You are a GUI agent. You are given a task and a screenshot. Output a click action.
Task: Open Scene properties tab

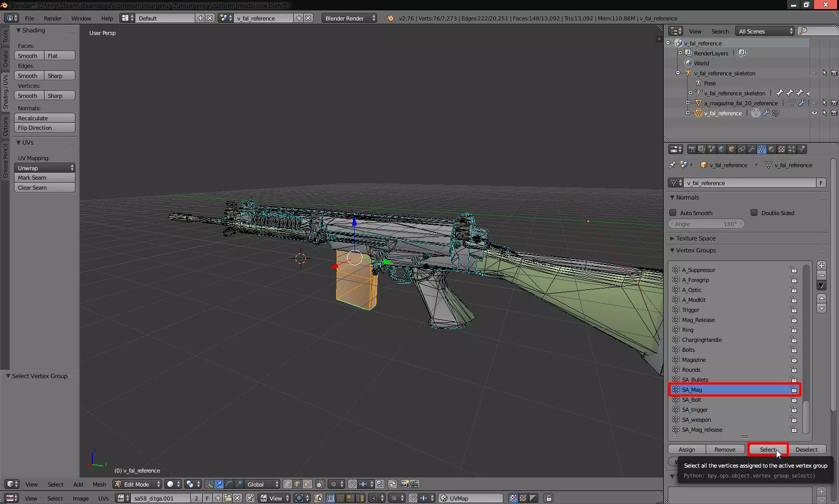coord(712,149)
